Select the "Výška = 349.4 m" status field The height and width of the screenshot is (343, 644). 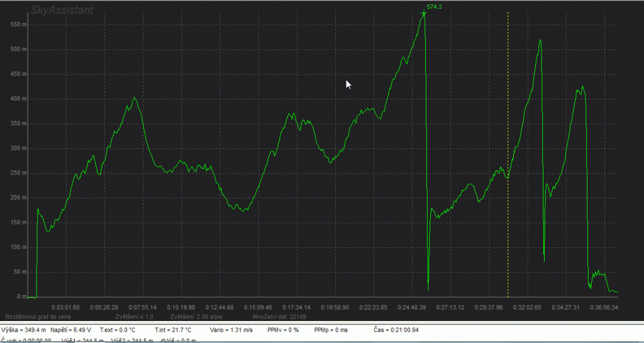[x=24, y=330]
